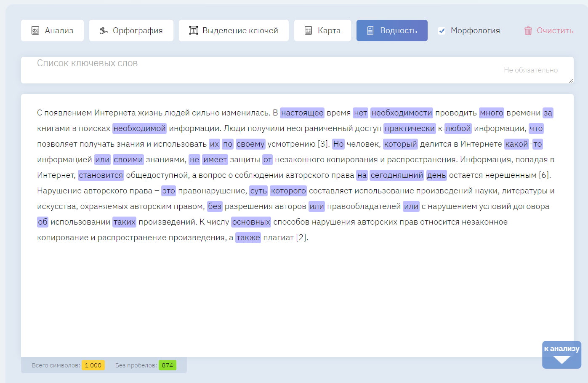The height and width of the screenshot is (383, 588).
Task: Click the trash can icon beside Очистить
Action: coord(528,31)
